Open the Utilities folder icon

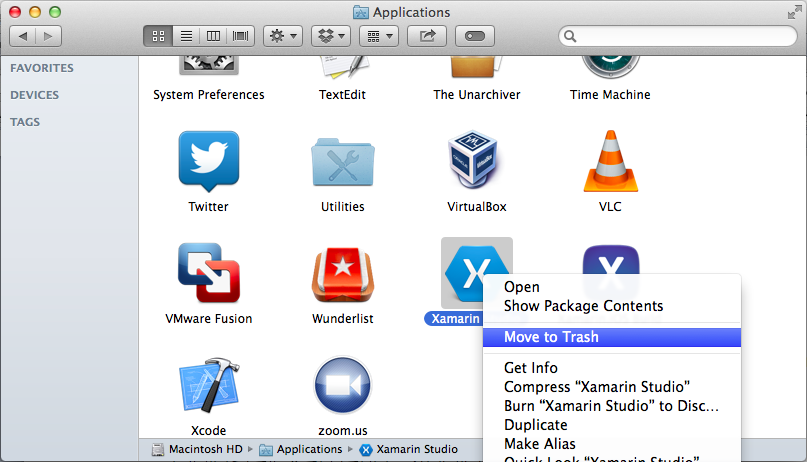pyautogui.click(x=343, y=160)
